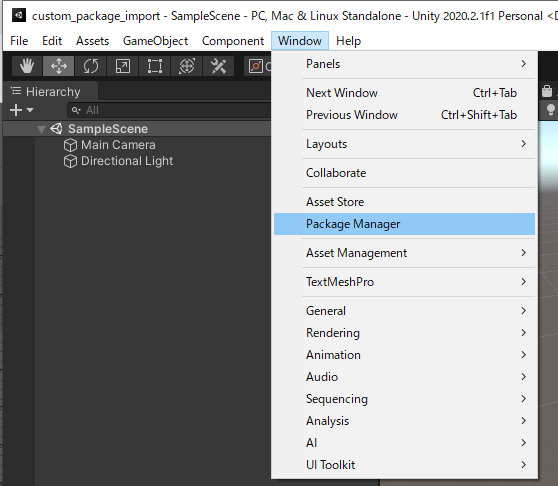558x486 pixels.
Task: Collapse the SampleScene tree arrow
Action: tap(41, 129)
